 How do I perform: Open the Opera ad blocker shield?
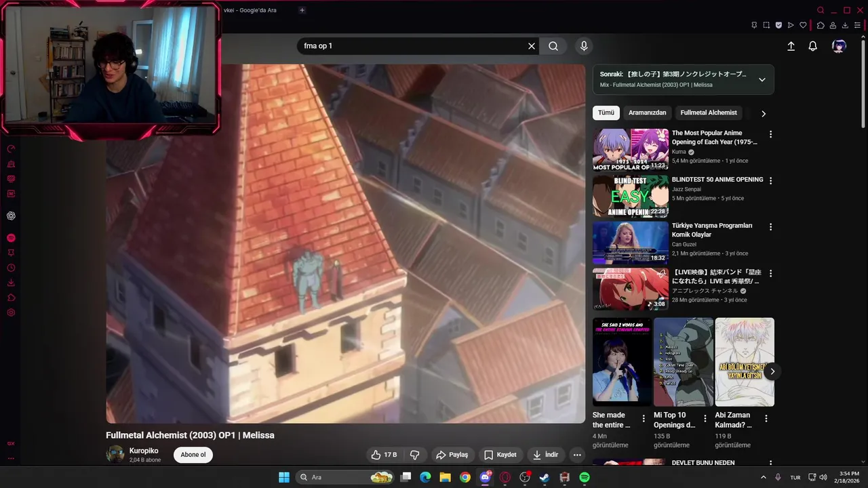pyautogui.click(x=778, y=25)
